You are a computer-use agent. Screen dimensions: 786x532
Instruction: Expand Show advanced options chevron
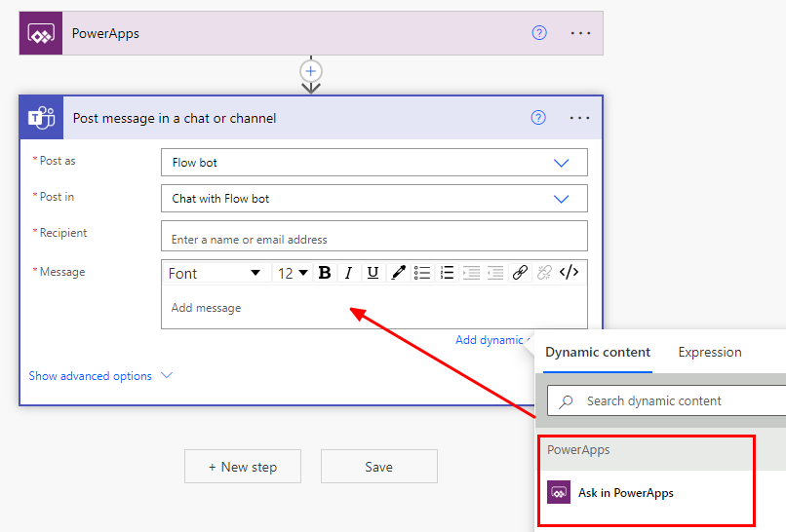point(167,375)
